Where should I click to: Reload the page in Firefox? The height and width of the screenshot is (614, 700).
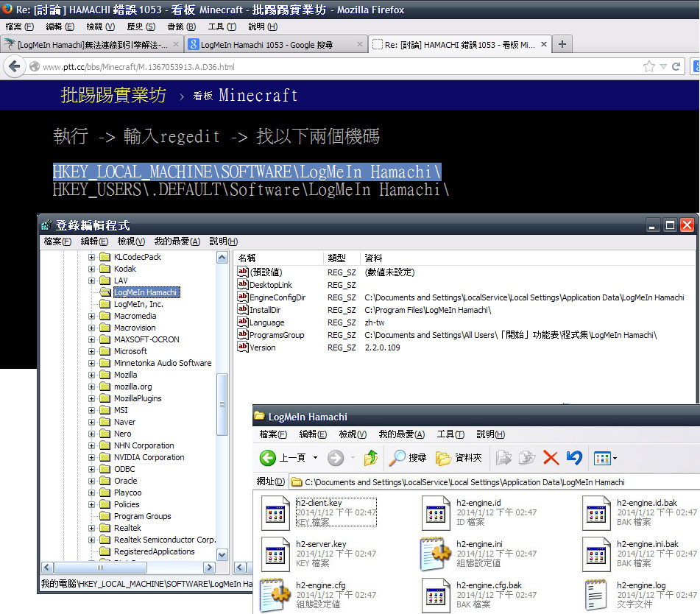click(x=676, y=67)
